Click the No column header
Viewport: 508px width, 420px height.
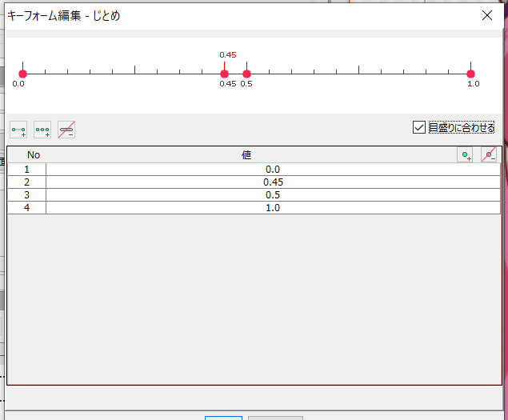click(x=33, y=155)
